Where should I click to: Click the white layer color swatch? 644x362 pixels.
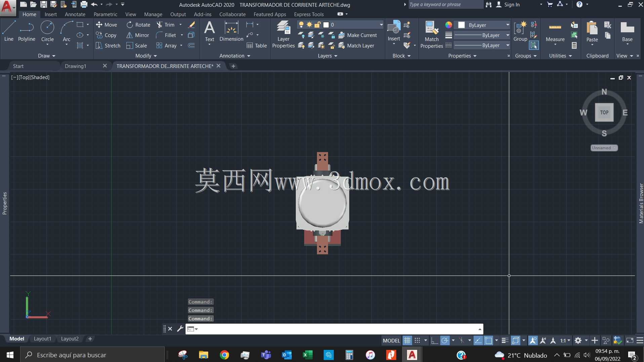click(x=326, y=25)
